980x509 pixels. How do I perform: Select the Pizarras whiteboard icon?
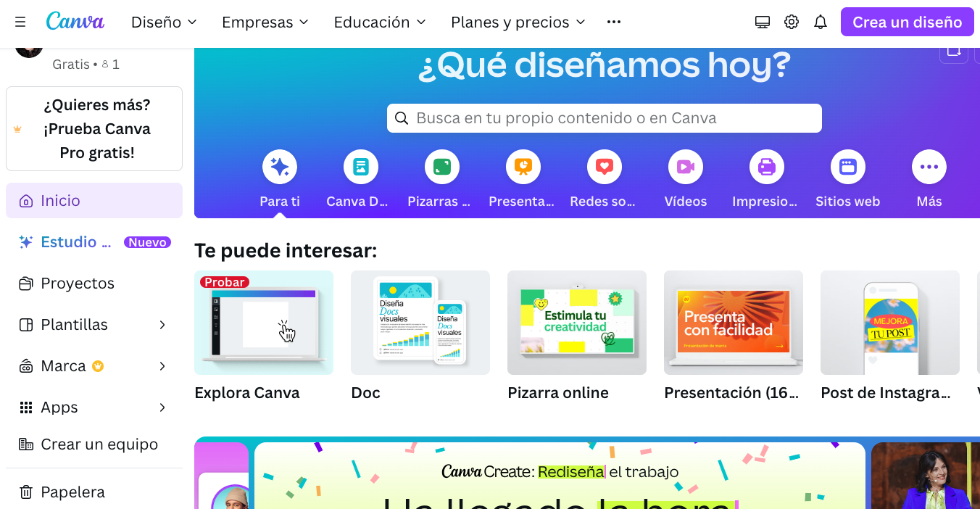(442, 167)
